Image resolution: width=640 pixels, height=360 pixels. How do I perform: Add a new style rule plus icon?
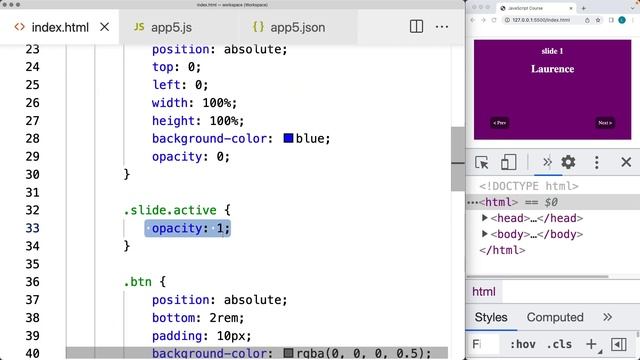[591, 344]
